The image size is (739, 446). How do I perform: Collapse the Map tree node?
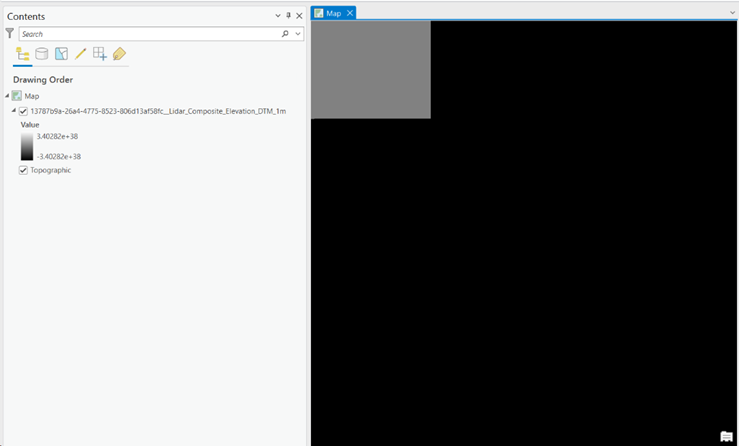[x=8, y=96]
